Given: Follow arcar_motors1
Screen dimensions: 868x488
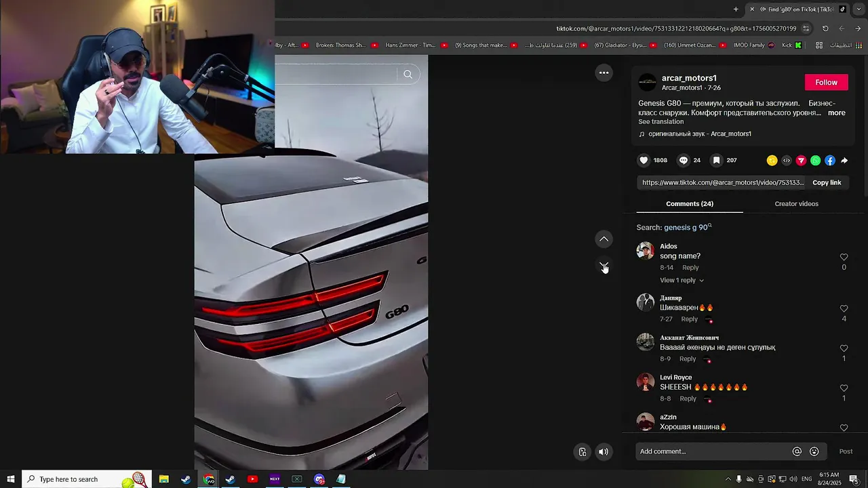Looking at the screenshot, I should pyautogui.click(x=826, y=82).
